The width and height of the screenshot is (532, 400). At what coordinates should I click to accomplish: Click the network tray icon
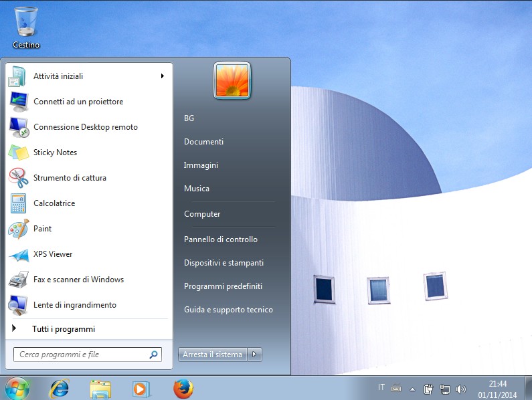pos(444,389)
